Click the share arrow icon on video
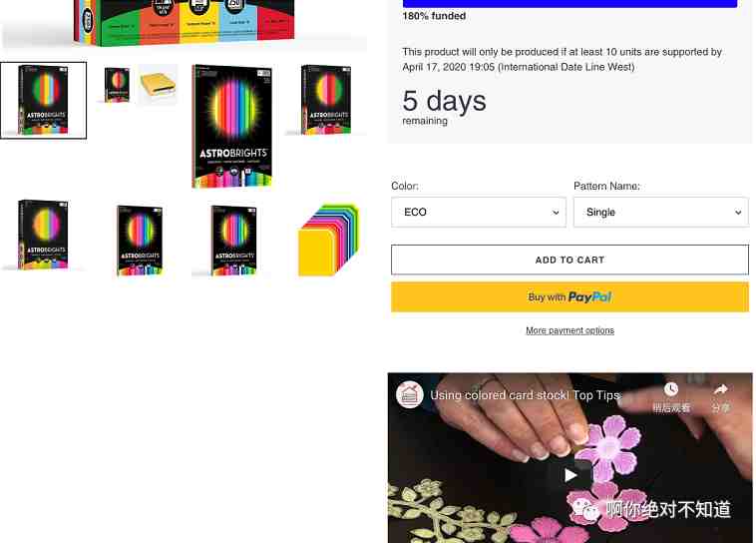This screenshot has width=756, height=543. 720,389
